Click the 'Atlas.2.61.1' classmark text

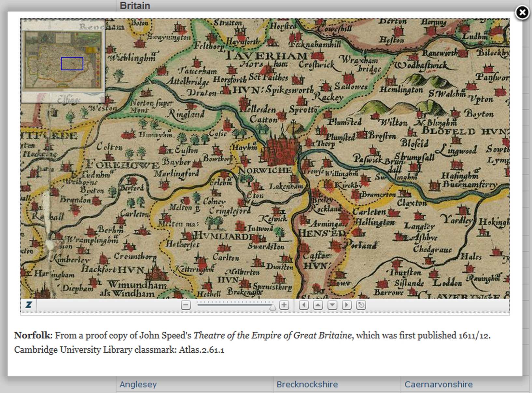(201, 350)
